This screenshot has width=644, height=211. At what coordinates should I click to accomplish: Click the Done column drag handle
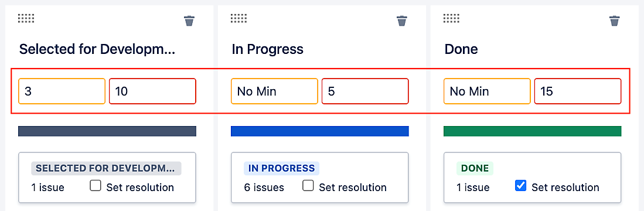(x=452, y=19)
